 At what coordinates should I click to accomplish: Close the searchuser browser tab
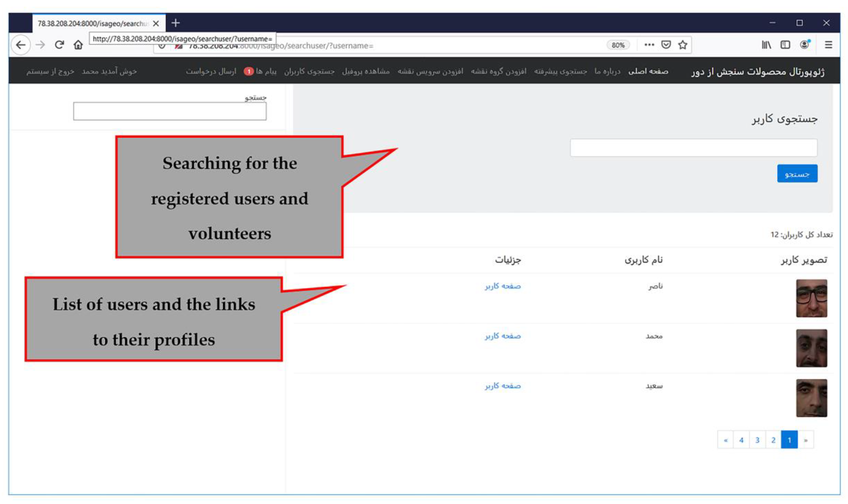[156, 23]
